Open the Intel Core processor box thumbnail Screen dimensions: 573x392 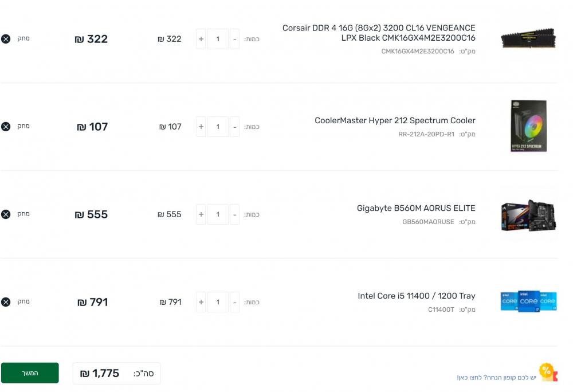pos(528,301)
